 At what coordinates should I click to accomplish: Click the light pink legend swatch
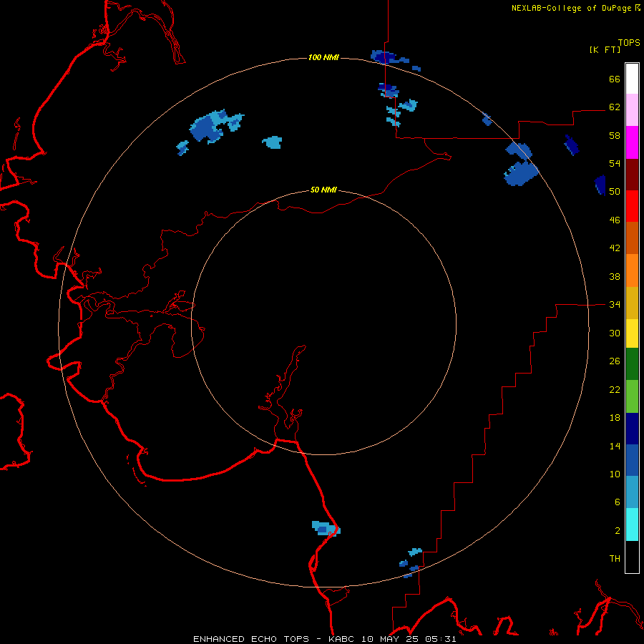(632, 110)
